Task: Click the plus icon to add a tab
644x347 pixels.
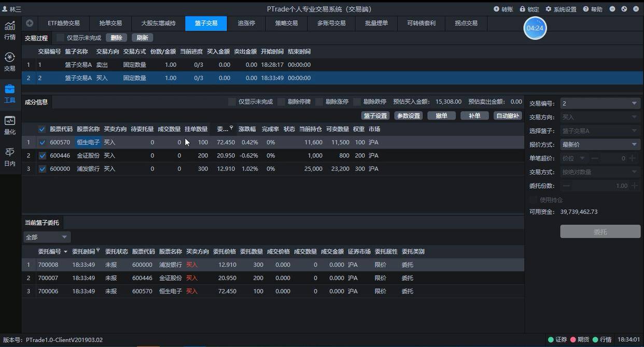Action: 30,23
